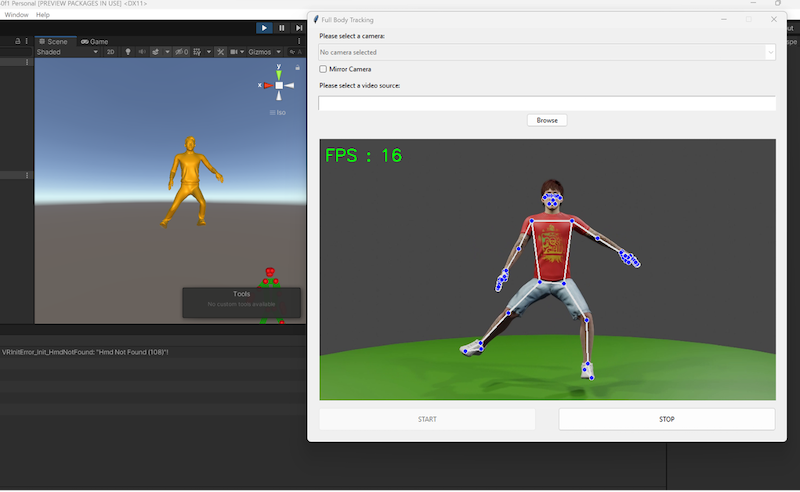The height and width of the screenshot is (492, 800).
Task: Toggle scene lighting bulb icon
Action: point(127,52)
